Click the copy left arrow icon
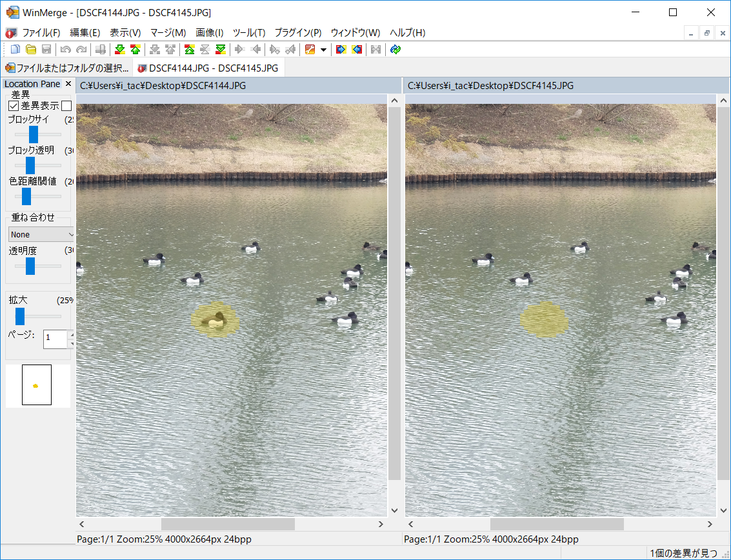The image size is (731, 560). click(x=255, y=50)
